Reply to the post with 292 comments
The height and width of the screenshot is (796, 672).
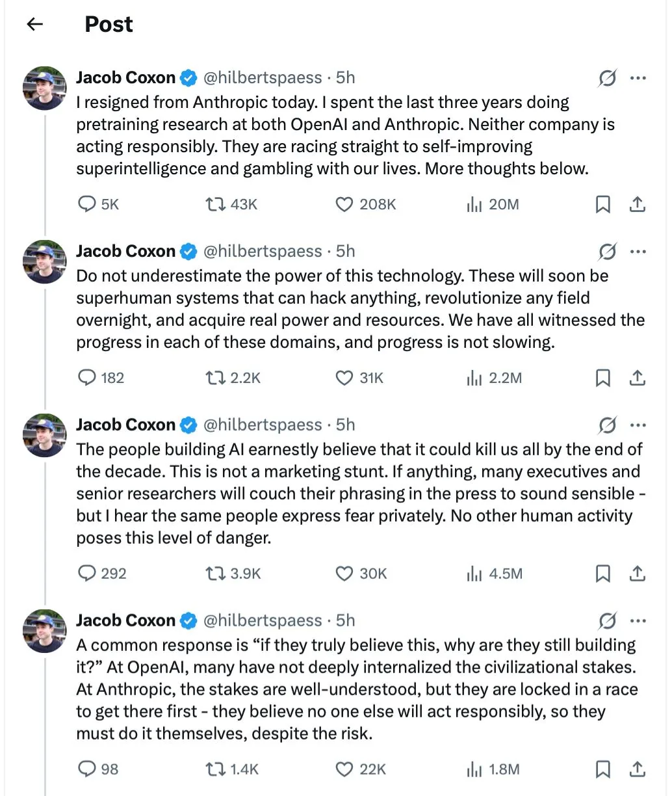coord(102,574)
